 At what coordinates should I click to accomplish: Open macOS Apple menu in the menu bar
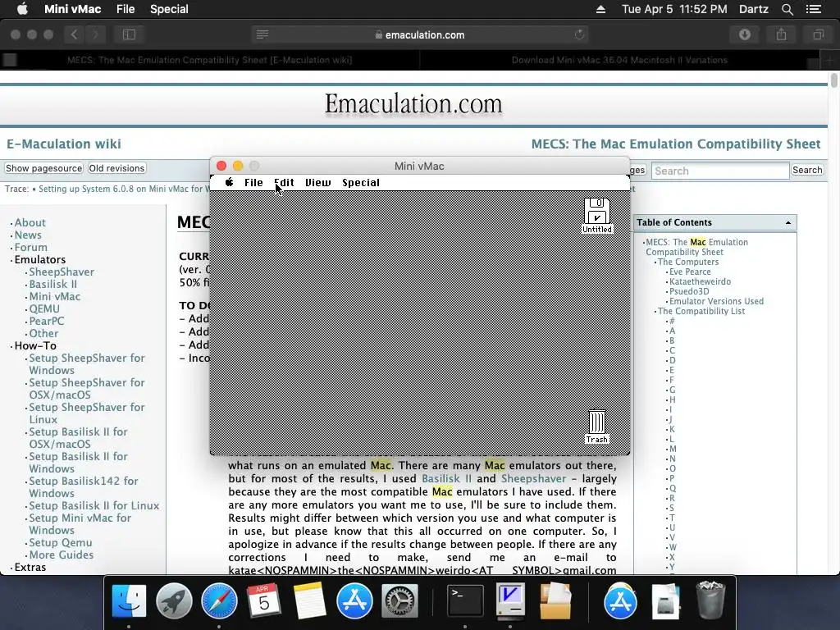coord(22,9)
